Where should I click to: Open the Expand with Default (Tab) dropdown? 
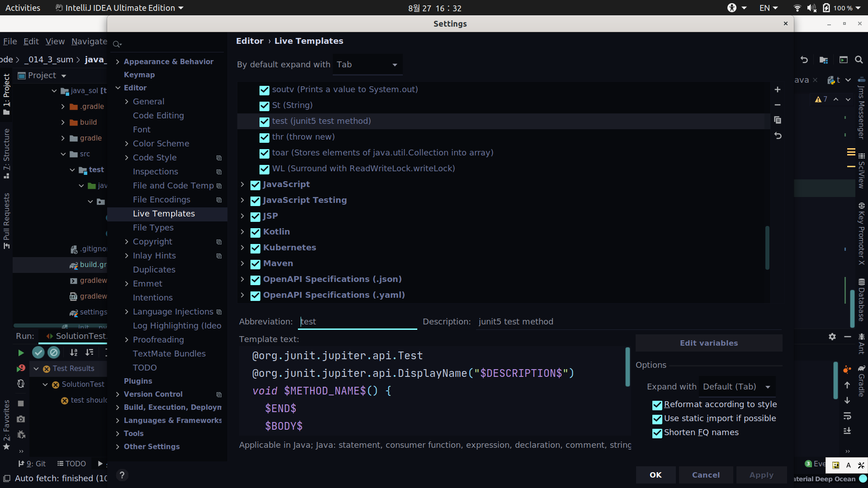tap(736, 387)
